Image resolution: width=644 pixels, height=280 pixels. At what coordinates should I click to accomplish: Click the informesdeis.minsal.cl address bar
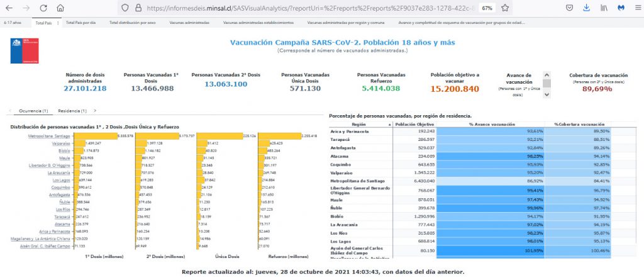click(312, 8)
